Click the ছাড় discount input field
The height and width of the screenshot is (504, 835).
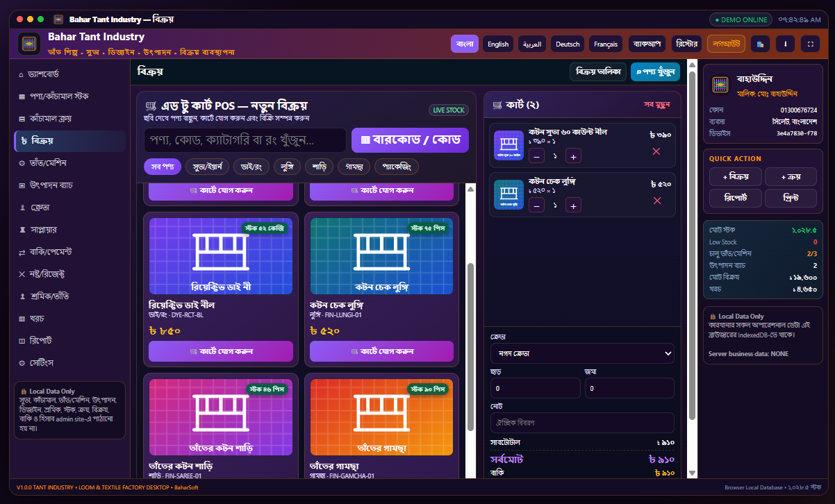pyautogui.click(x=535, y=388)
